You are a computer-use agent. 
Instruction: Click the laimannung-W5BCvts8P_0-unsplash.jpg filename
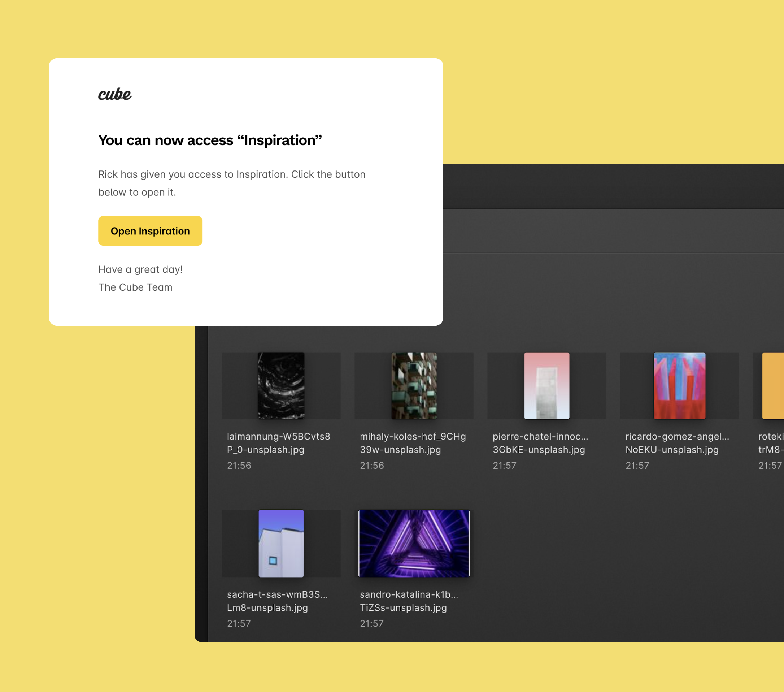point(278,443)
